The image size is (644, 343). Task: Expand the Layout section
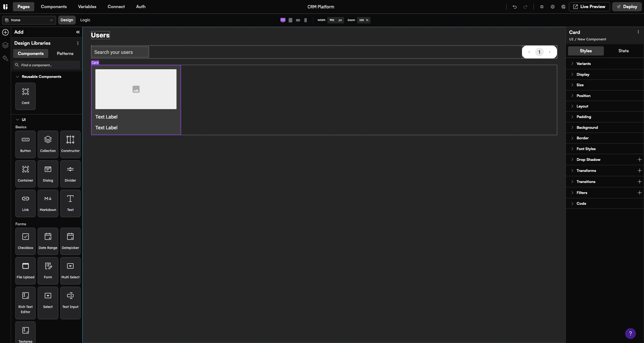605,106
